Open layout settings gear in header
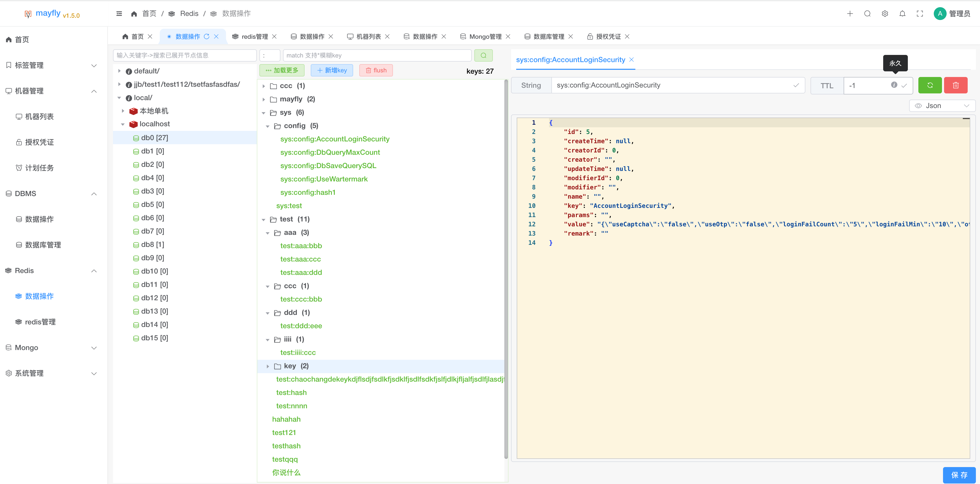This screenshot has height=484, width=980. 884,14
